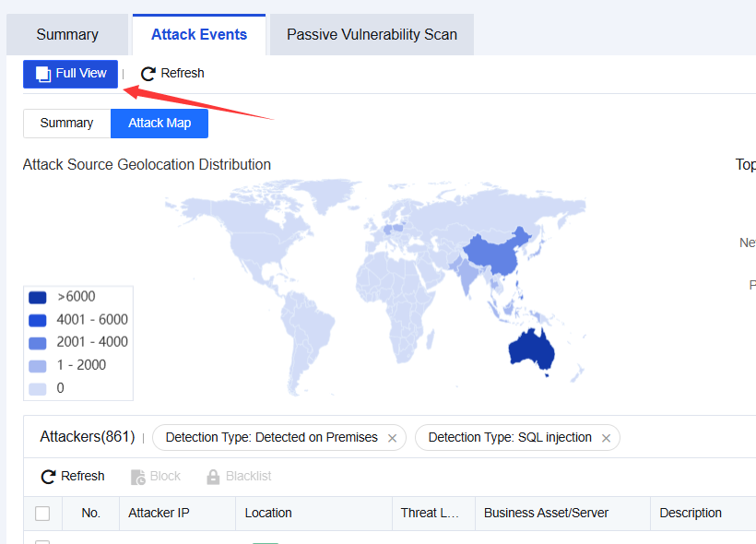Click the Full View window icon
The height and width of the screenshot is (544, 756).
tap(43, 74)
